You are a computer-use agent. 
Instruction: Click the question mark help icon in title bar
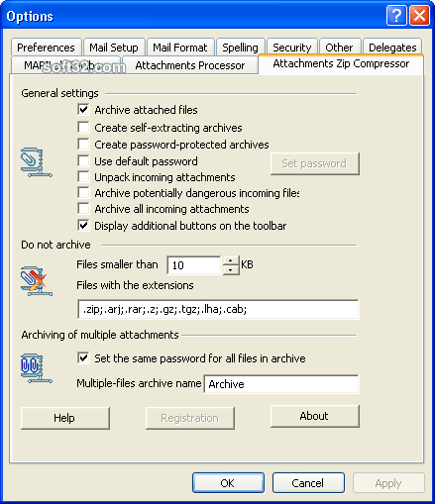click(396, 15)
